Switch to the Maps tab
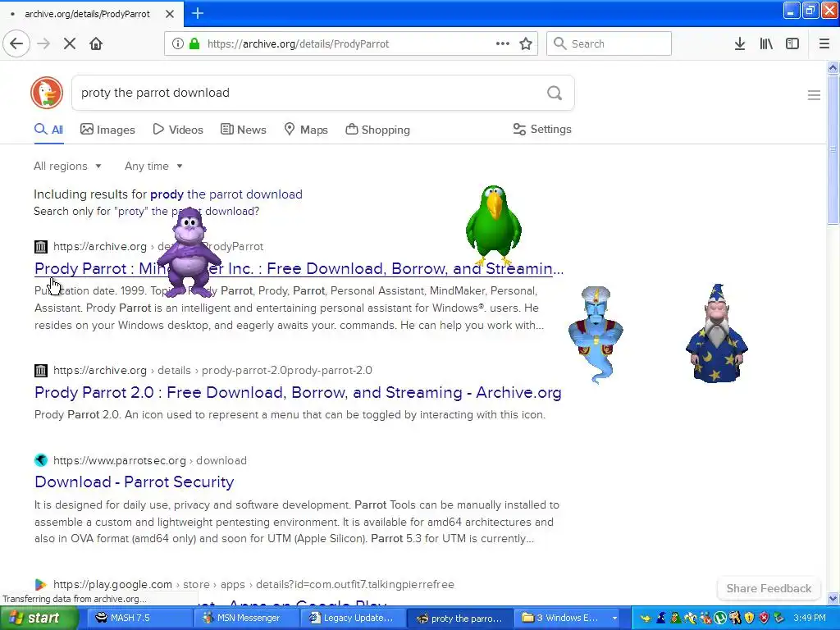 306,130
